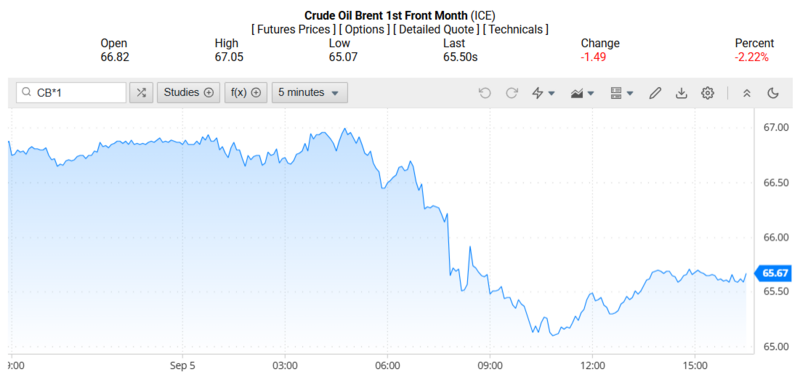Toggle dark mode moon icon
The width and height of the screenshot is (800, 372).
773,93
